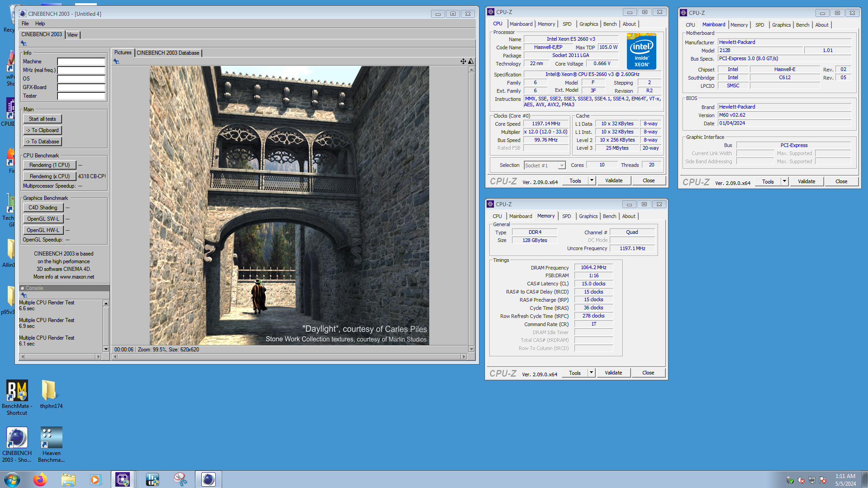The image size is (868, 488).
Task: Launch CINEBENCH 2003 desktop shortcut
Action: click(x=17, y=444)
